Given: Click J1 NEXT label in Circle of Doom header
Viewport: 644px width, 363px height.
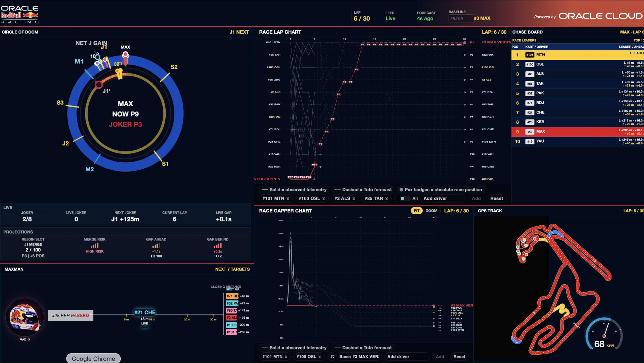Looking at the screenshot, I should [239, 32].
